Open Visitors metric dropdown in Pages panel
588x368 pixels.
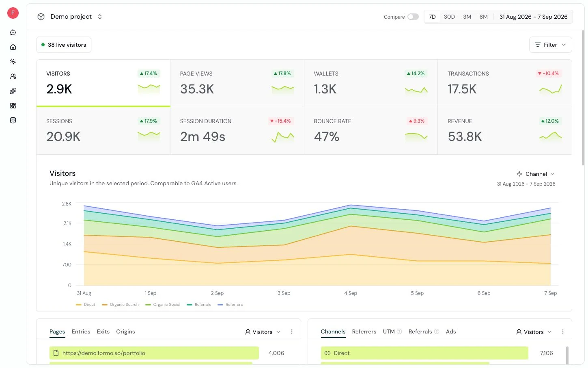coord(263,332)
